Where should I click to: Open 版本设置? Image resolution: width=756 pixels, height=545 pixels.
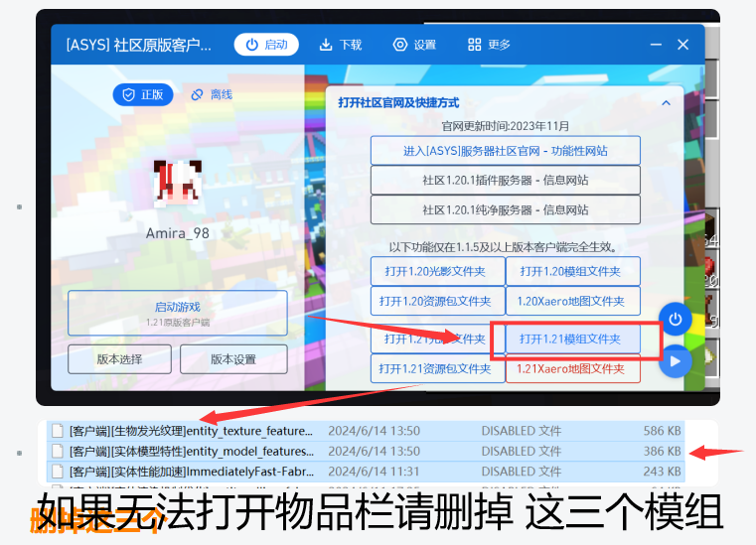tap(233, 359)
